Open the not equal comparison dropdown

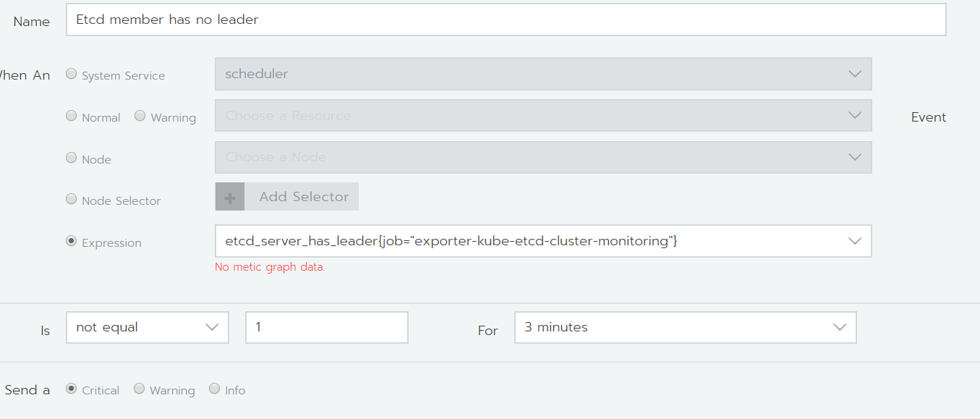[148, 327]
